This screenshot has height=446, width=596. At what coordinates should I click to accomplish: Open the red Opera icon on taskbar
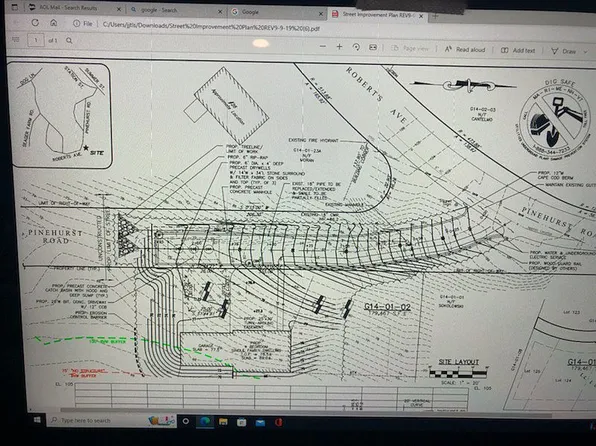[x=279, y=422]
